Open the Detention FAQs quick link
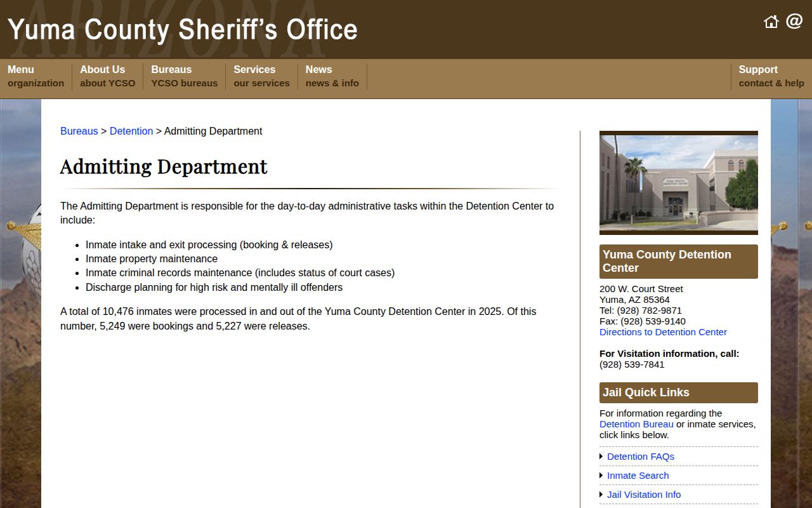 click(641, 457)
